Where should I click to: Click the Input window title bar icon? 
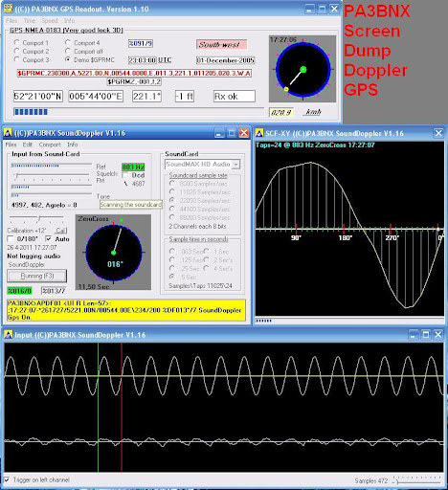(9, 335)
